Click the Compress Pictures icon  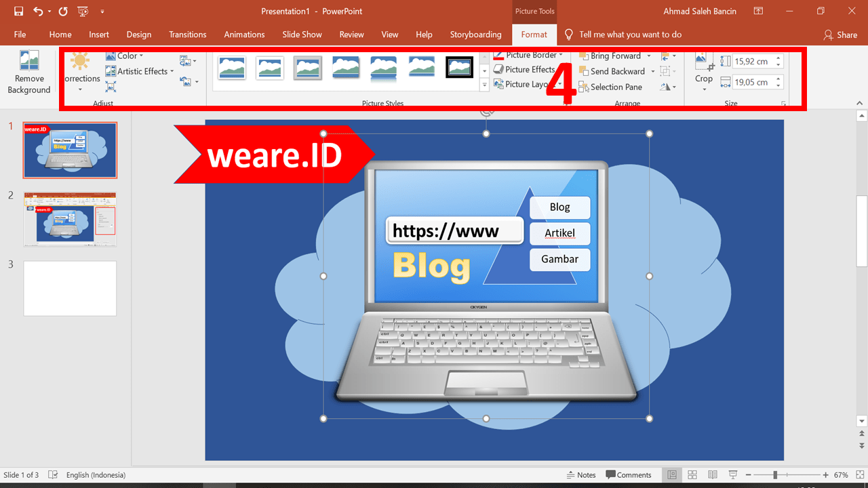pos(111,86)
